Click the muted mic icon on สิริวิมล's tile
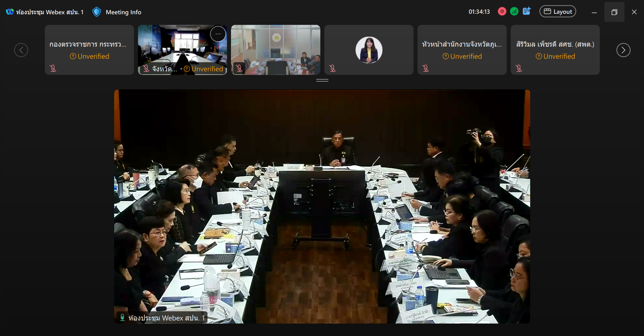Screen dimensions: 644x336 519,69
